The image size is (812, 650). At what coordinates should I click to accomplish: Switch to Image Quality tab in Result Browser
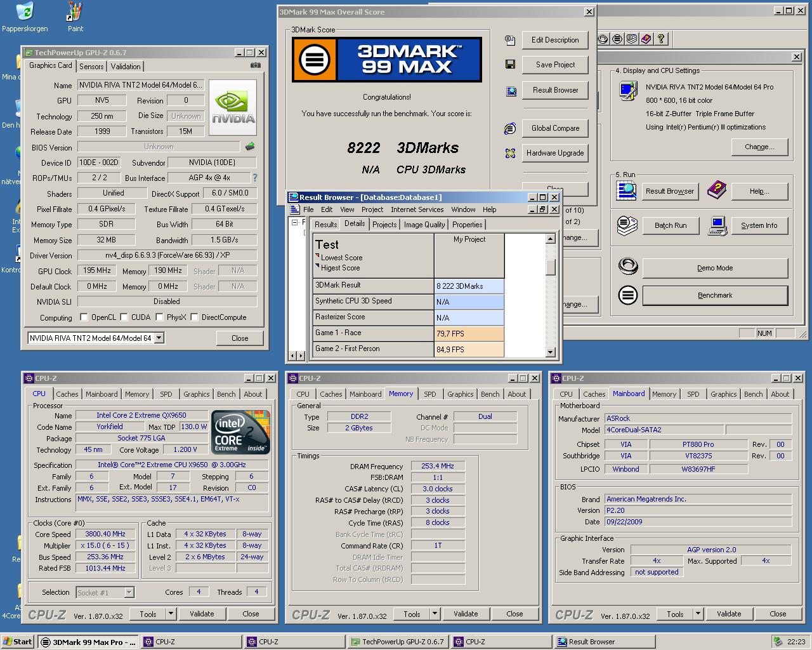(424, 225)
